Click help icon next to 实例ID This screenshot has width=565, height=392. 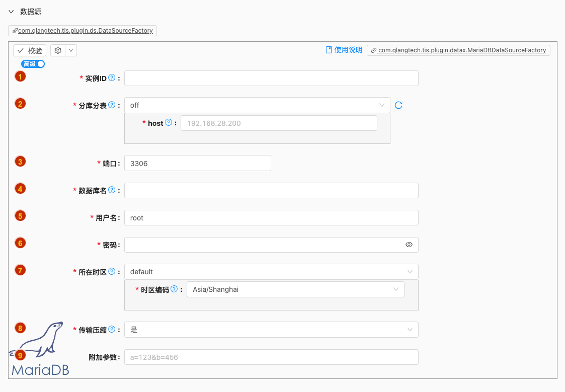pyautogui.click(x=112, y=78)
